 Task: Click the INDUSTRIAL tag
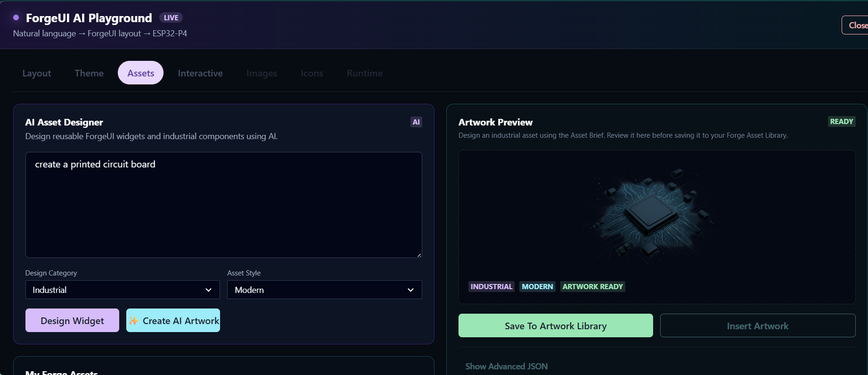pyautogui.click(x=491, y=287)
